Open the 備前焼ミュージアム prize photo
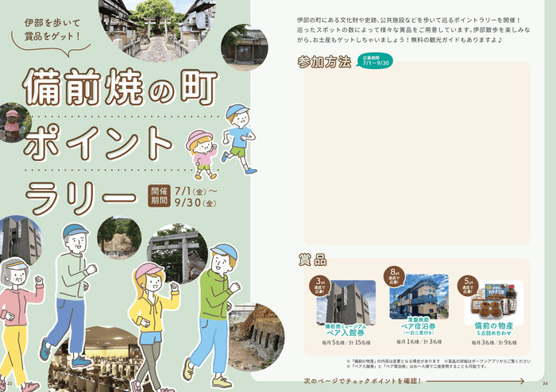The image size is (556, 392). click(346, 302)
